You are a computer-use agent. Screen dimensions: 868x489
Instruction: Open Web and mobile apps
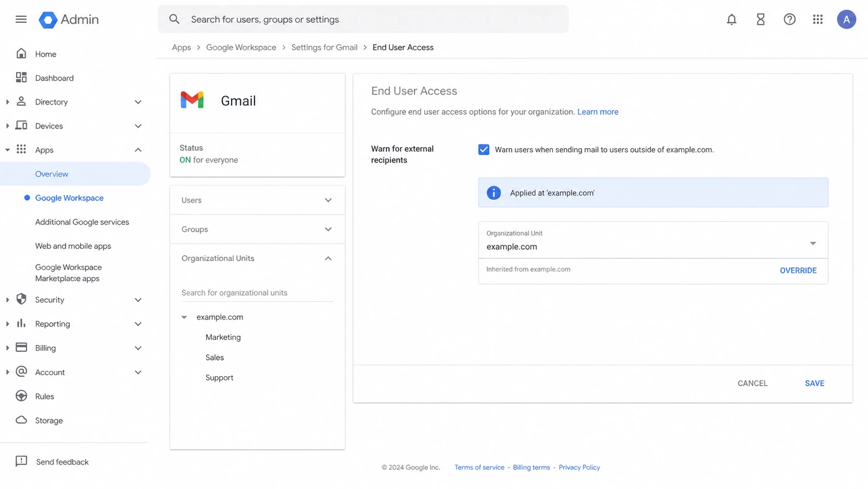(73, 246)
